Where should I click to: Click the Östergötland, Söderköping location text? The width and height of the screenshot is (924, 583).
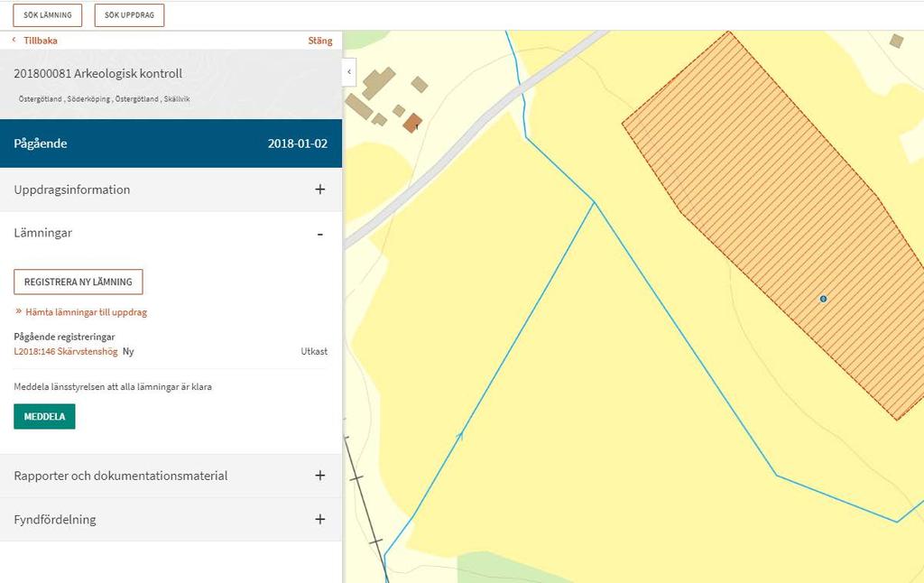click(x=105, y=99)
